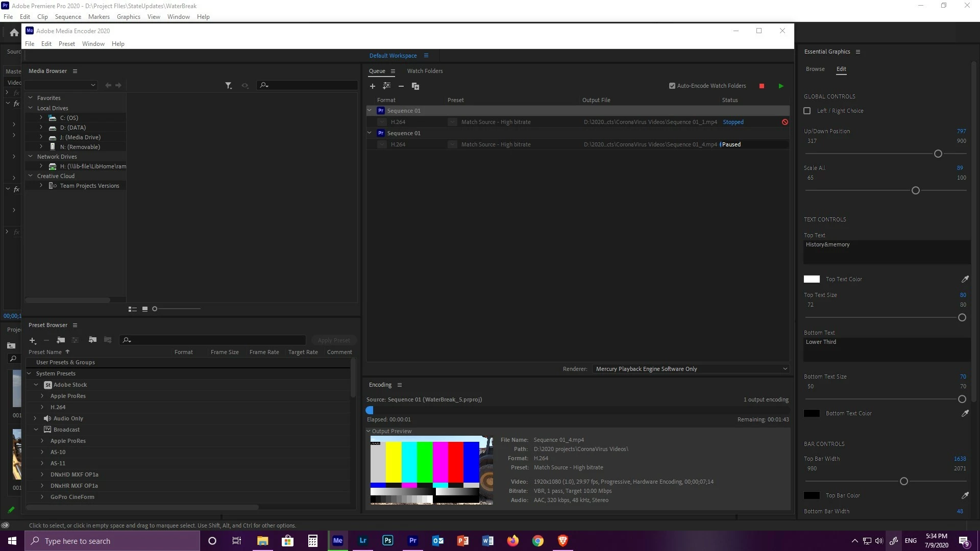The width and height of the screenshot is (980, 551).
Task: Expand the GoPro CineForm preset group
Action: 42,497
